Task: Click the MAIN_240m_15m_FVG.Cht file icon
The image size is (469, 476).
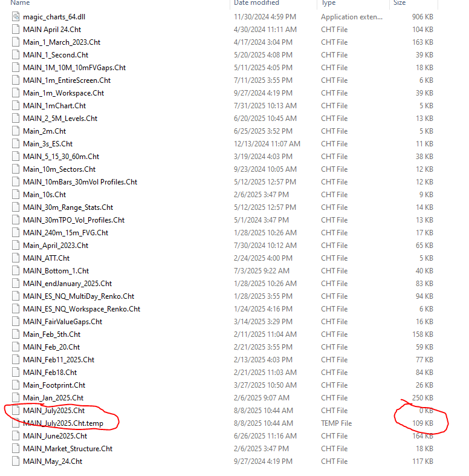Action: (16, 232)
